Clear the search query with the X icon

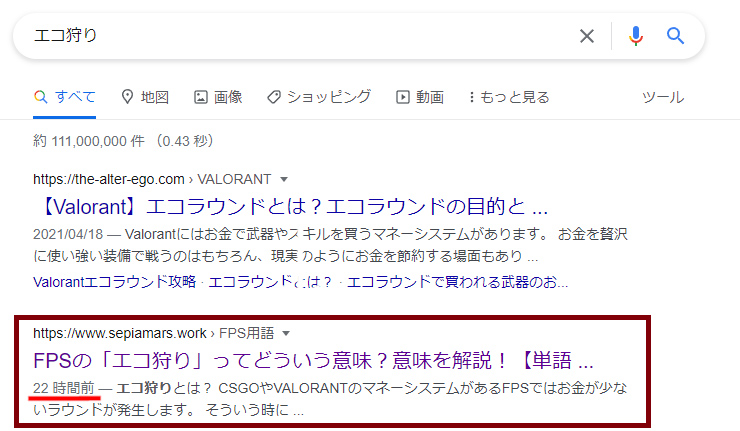tap(587, 36)
